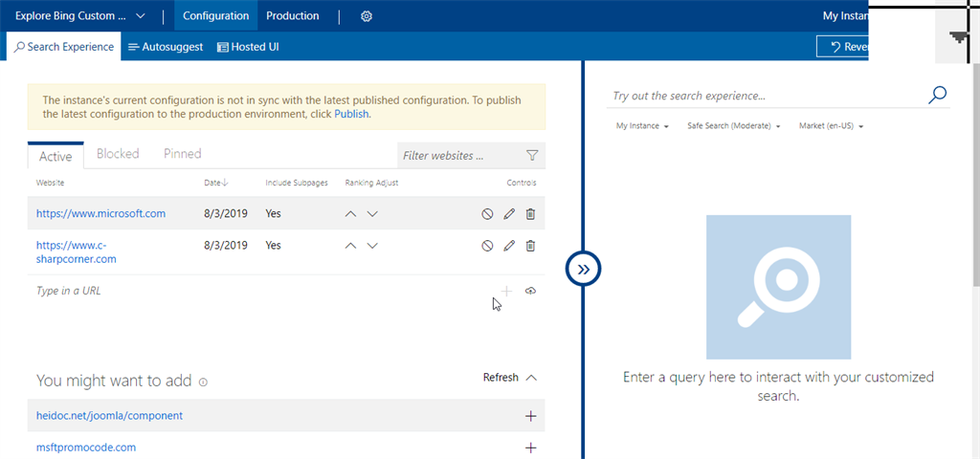Viewport: 980px width, 459px height.
Task: Add heidoc.net/joomla/component suggestion
Action: click(x=530, y=416)
